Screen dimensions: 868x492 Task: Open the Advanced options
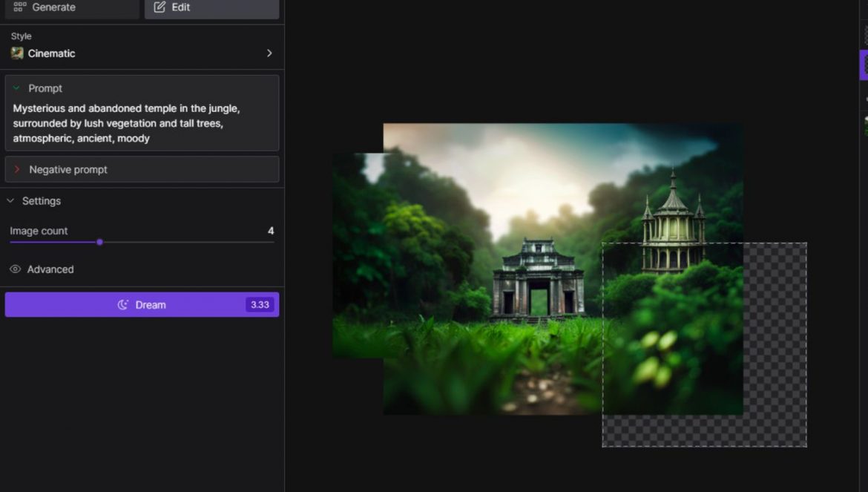point(50,269)
